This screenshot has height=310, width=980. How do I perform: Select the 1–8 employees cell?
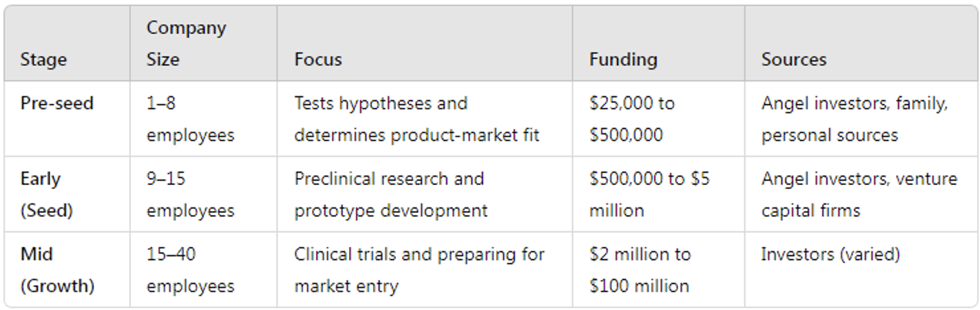point(190,119)
